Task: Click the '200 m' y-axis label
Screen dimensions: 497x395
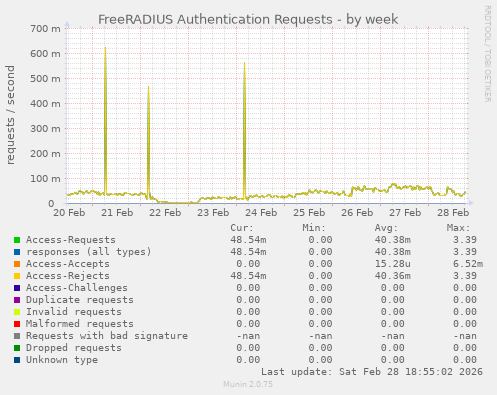Action: pos(45,154)
